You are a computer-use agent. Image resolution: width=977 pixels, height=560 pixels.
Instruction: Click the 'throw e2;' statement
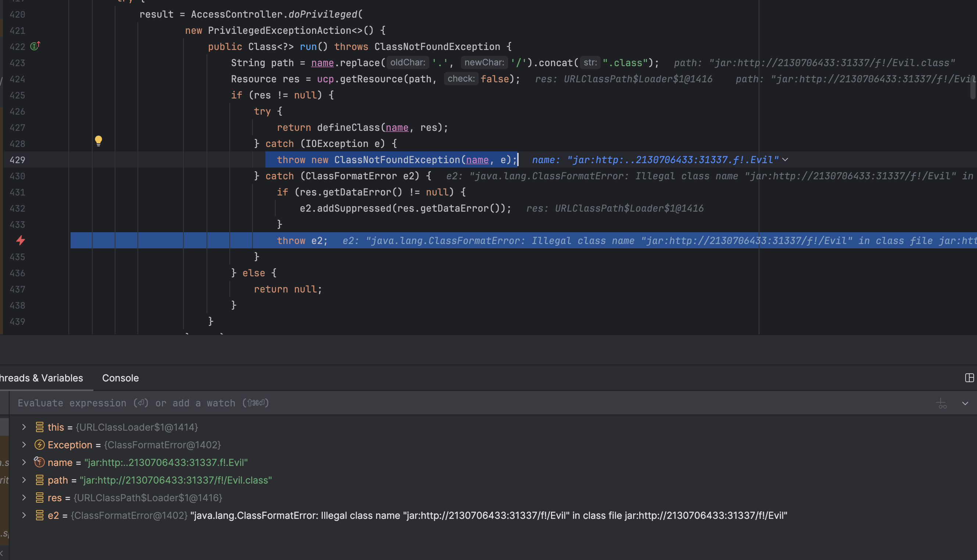(303, 240)
